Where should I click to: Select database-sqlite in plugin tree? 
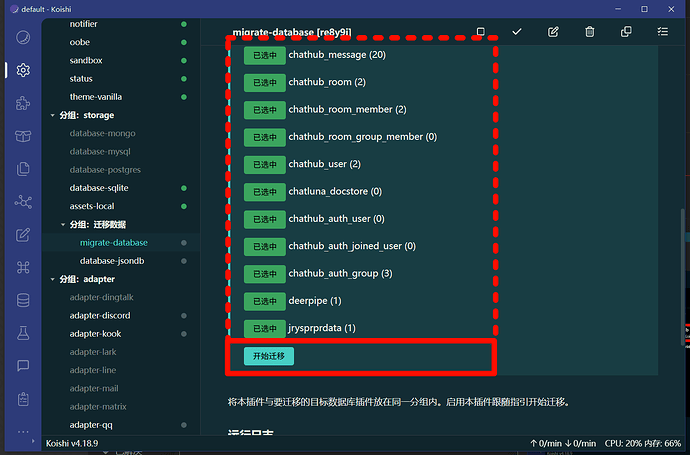click(100, 188)
